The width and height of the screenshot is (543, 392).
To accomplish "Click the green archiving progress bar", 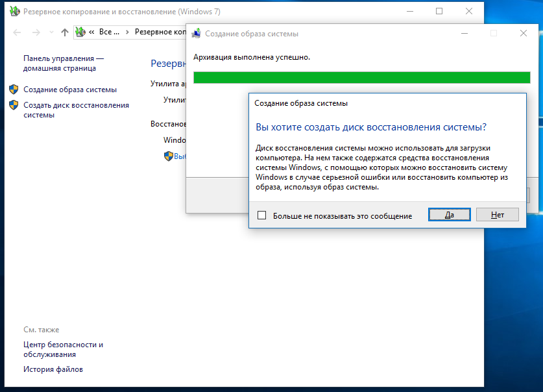I will [x=361, y=78].
